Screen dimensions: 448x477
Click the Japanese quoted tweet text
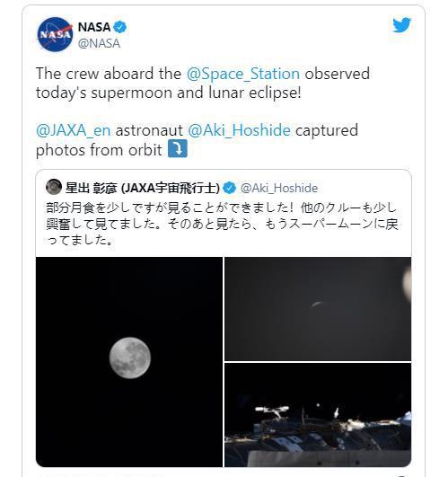coord(222,224)
